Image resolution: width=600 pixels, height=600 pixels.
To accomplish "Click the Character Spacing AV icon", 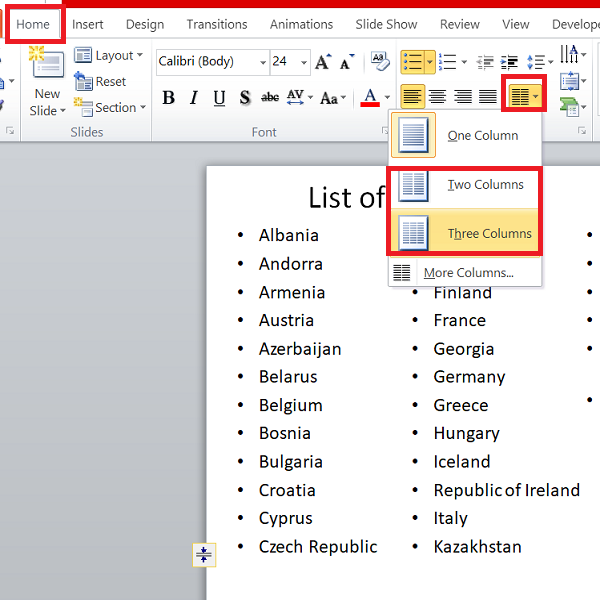I will [x=296, y=97].
